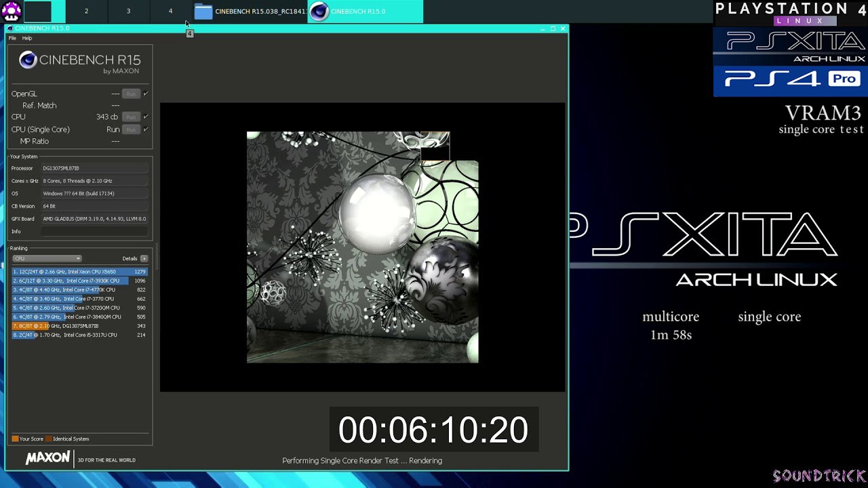868x488 pixels.
Task: Select ranking row Intel Xeon CPU X5650
Action: (79, 272)
